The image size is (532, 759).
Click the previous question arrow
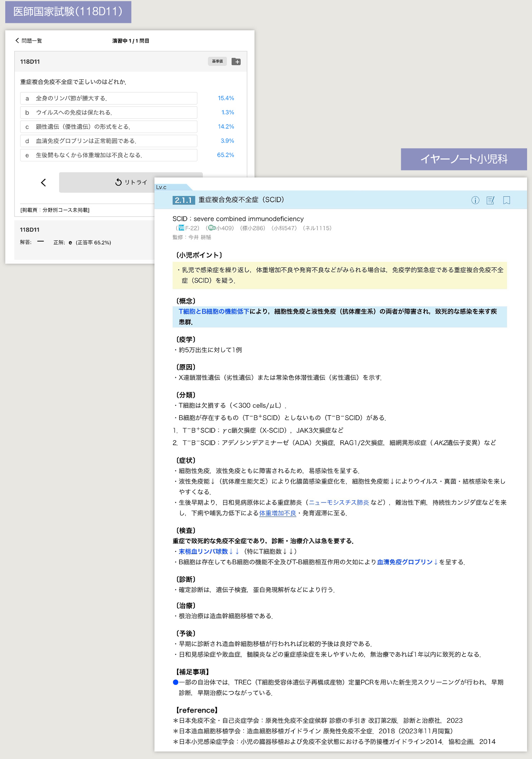click(43, 182)
